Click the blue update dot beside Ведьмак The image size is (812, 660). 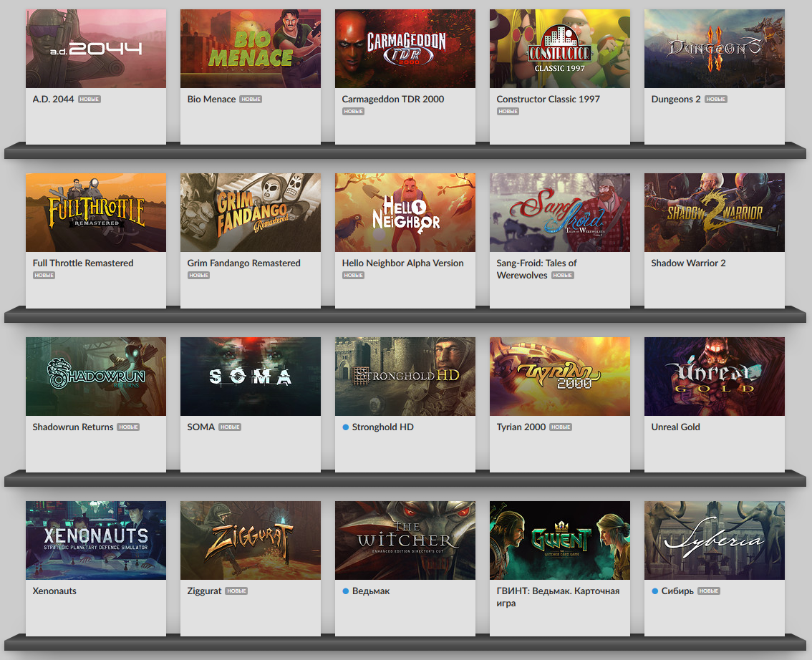345,591
